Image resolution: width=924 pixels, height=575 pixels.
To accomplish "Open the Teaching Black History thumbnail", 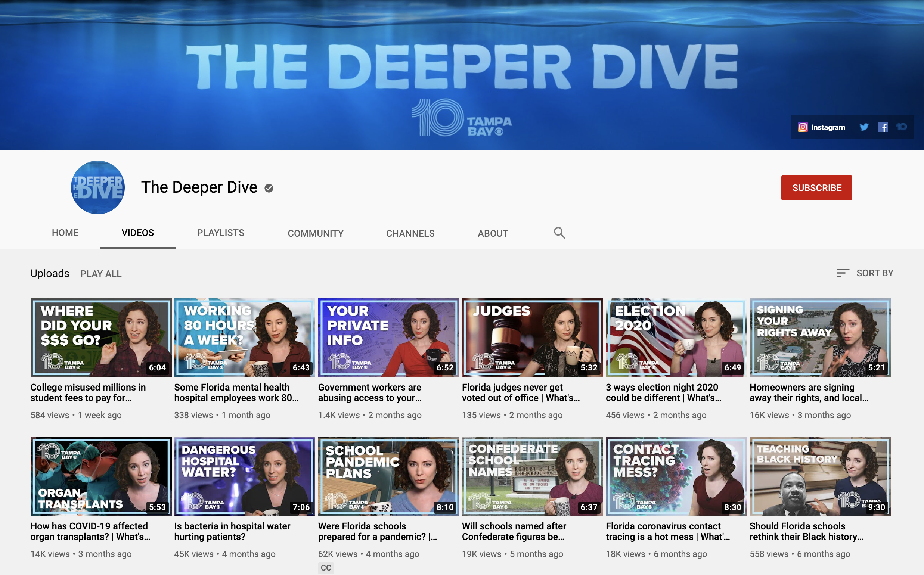I will pos(820,476).
